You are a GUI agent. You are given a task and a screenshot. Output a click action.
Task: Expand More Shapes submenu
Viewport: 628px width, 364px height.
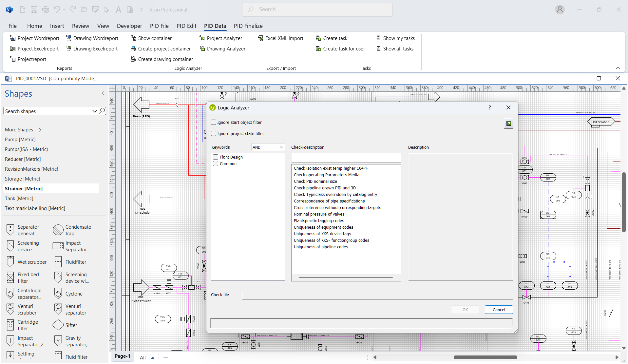pyautogui.click(x=23, y=130)
